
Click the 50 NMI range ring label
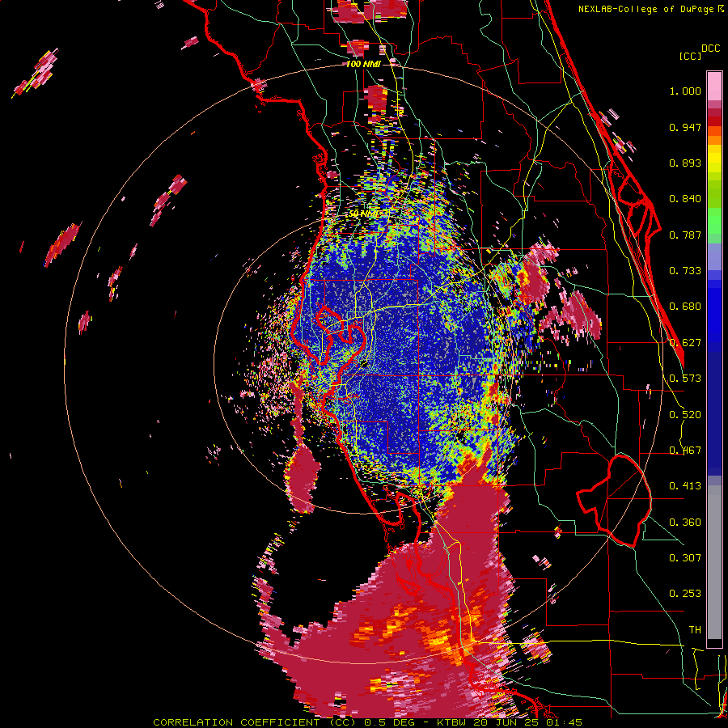363,214
